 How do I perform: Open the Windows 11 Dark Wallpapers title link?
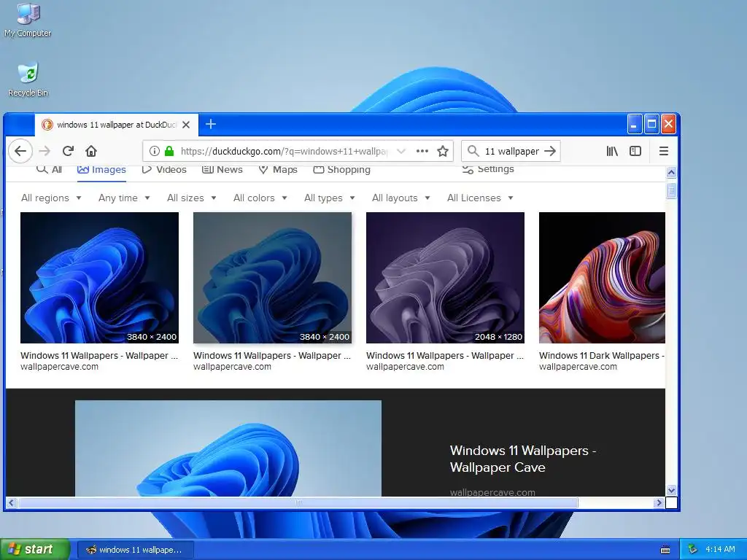click(602, 356)
